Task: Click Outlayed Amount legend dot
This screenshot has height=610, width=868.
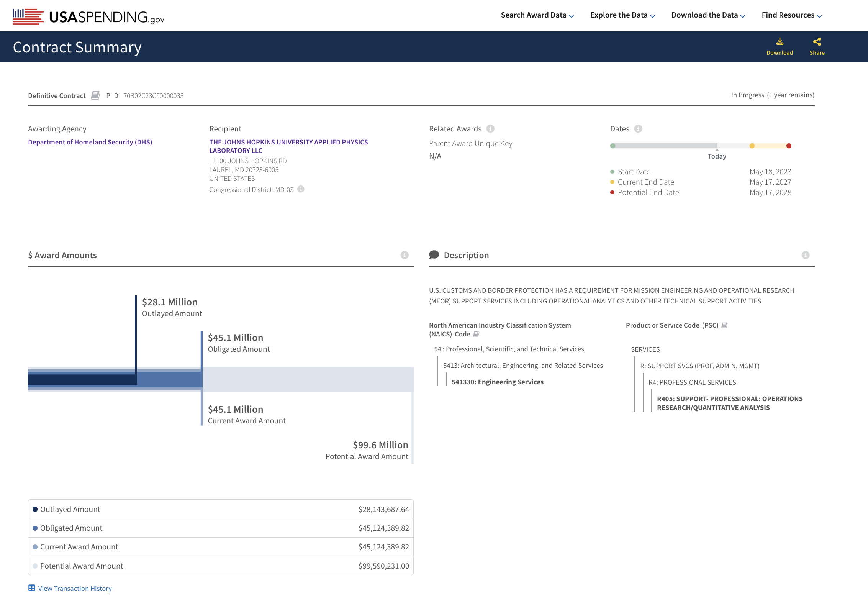Action: (35, 509)
